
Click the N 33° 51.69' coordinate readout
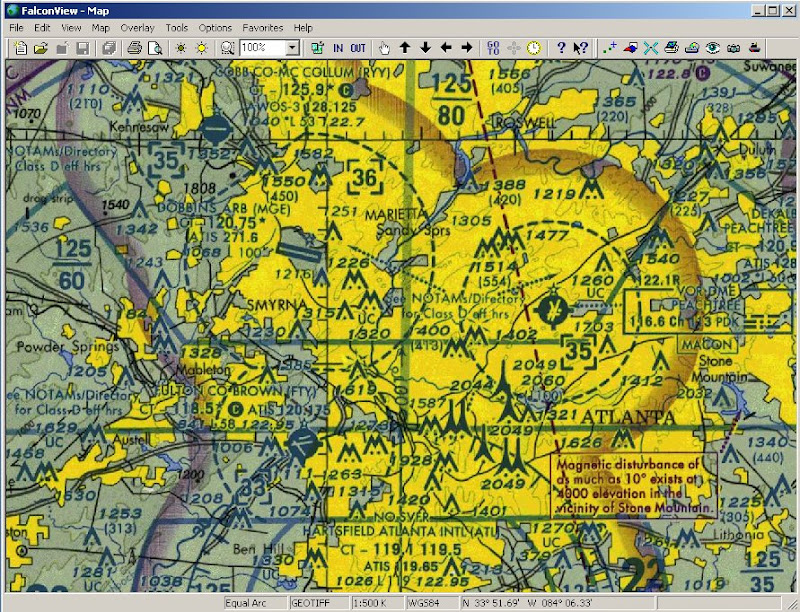[557, 603]
